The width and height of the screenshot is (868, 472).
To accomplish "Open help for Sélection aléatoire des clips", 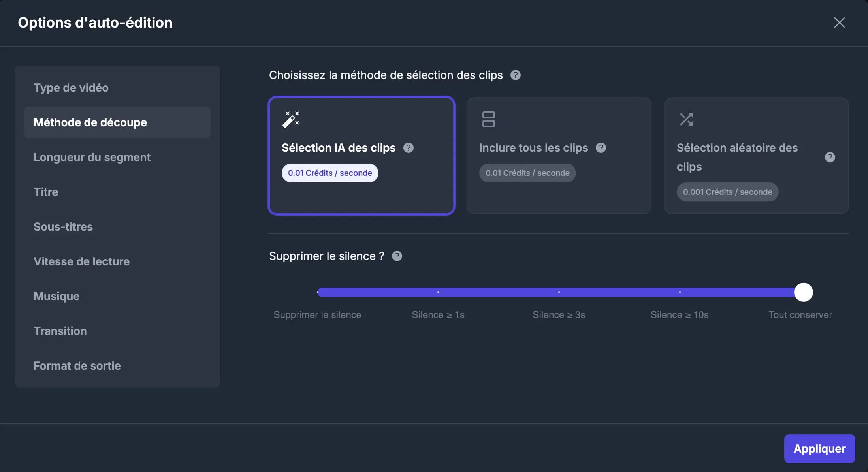I will tap(830, 157).
